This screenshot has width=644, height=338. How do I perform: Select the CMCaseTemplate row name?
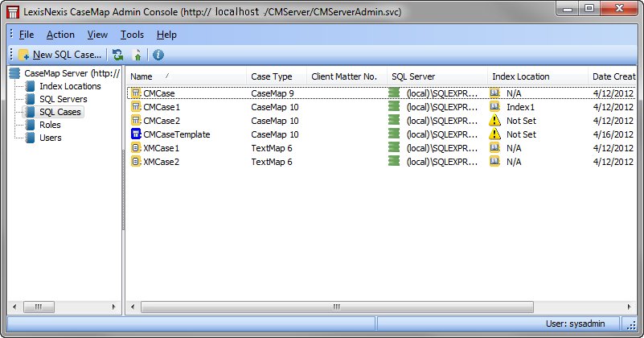177,134
